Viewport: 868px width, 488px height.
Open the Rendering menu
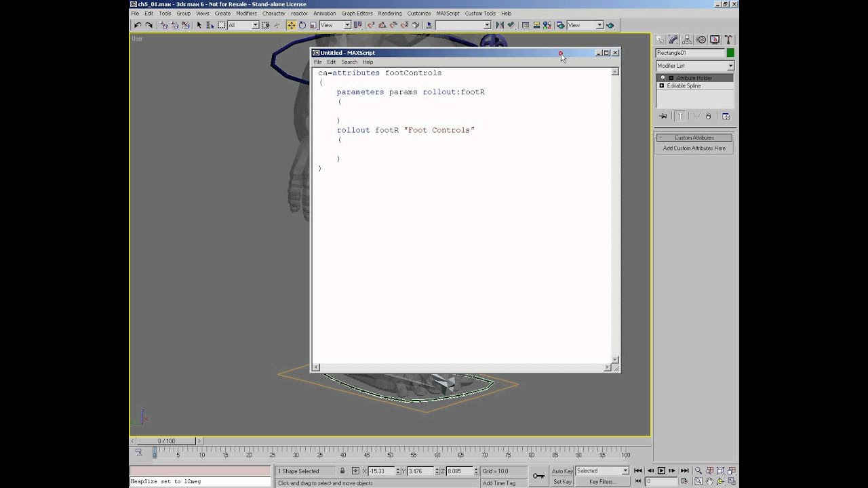pyautogui.click(x=390, y=13)
